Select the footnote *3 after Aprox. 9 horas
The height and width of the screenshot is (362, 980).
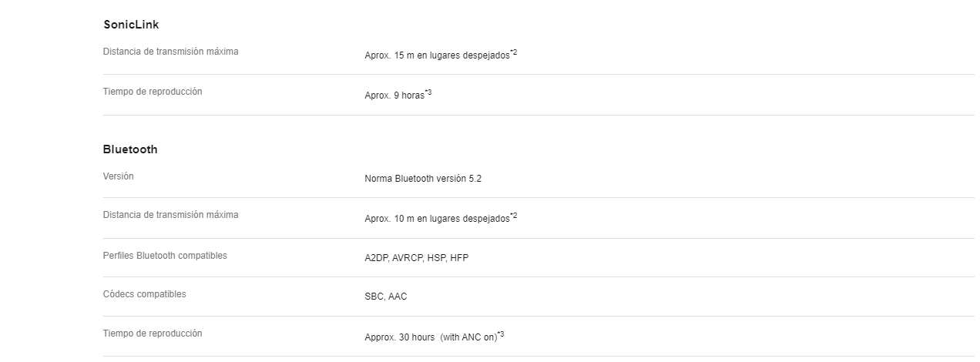[x=428, y=93]
